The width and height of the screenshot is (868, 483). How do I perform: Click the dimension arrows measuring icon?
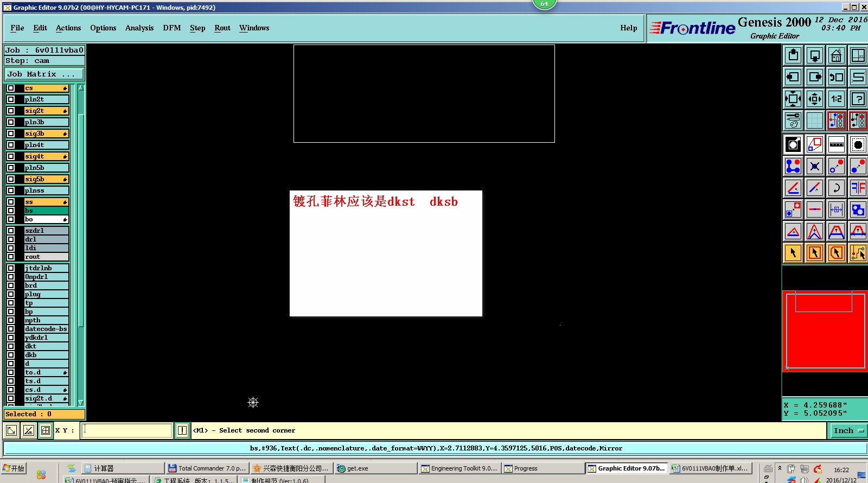[x=837, y=209]
